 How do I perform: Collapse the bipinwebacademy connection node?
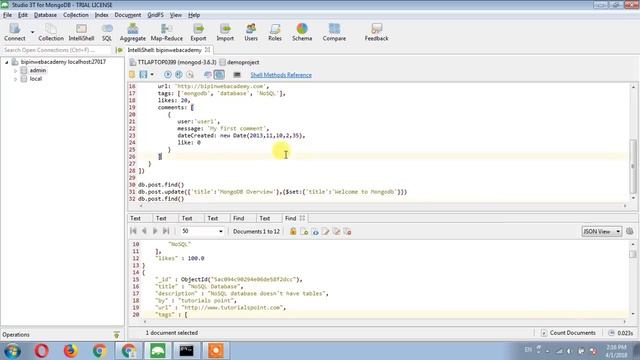[x=7, y=62]
